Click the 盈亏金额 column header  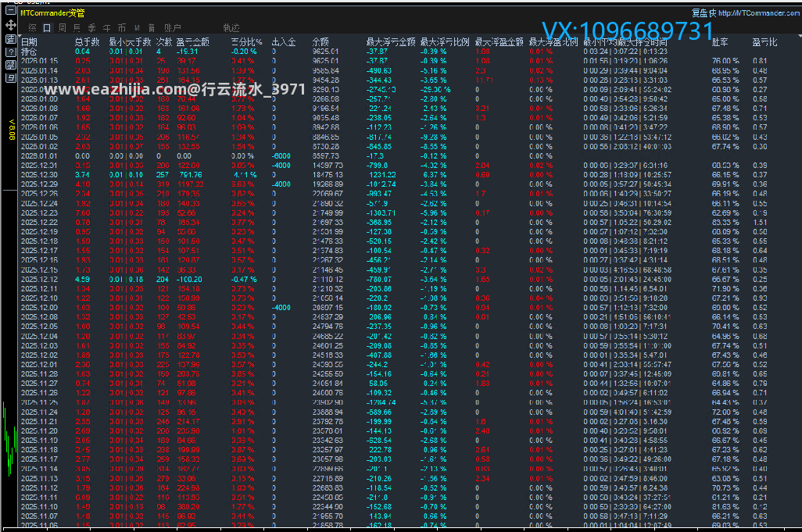(x=193, y=42)
